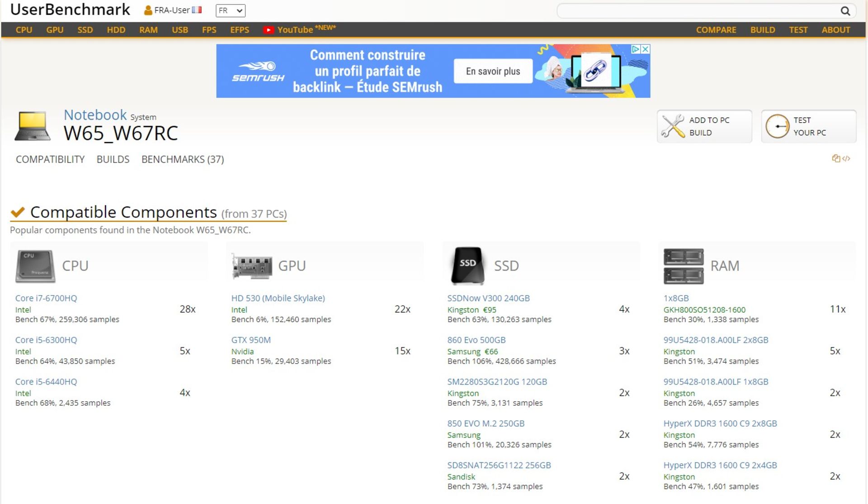Open the 99U5428-018.A00LF 1x8GB link
The height and width of the screenshot is (504, 868).
point(716,381)
